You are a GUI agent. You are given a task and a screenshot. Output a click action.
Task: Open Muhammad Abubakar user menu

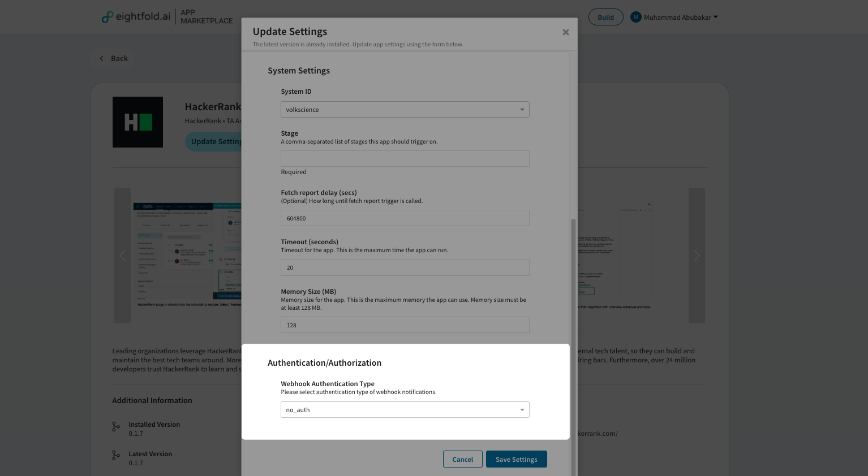[x=674, y=17]
